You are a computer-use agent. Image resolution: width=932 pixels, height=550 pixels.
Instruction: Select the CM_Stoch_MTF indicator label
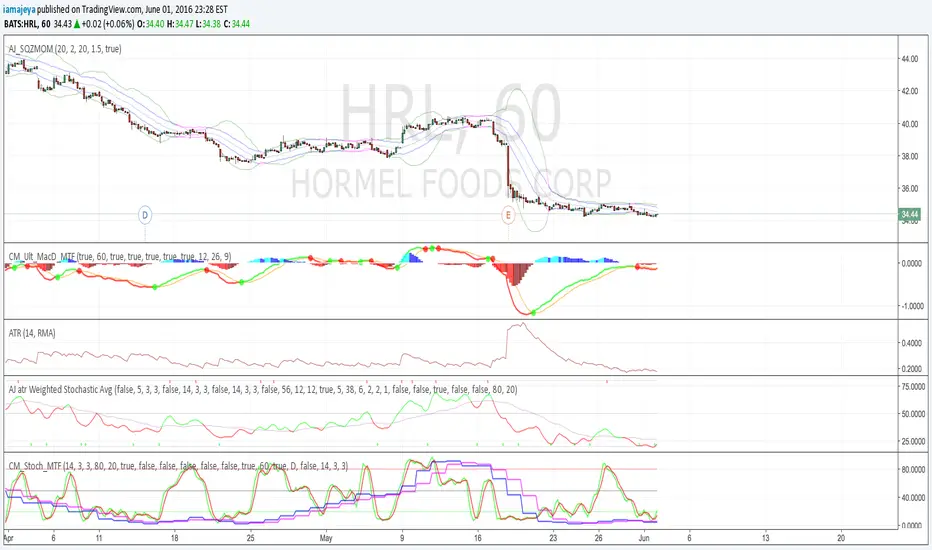178,466
